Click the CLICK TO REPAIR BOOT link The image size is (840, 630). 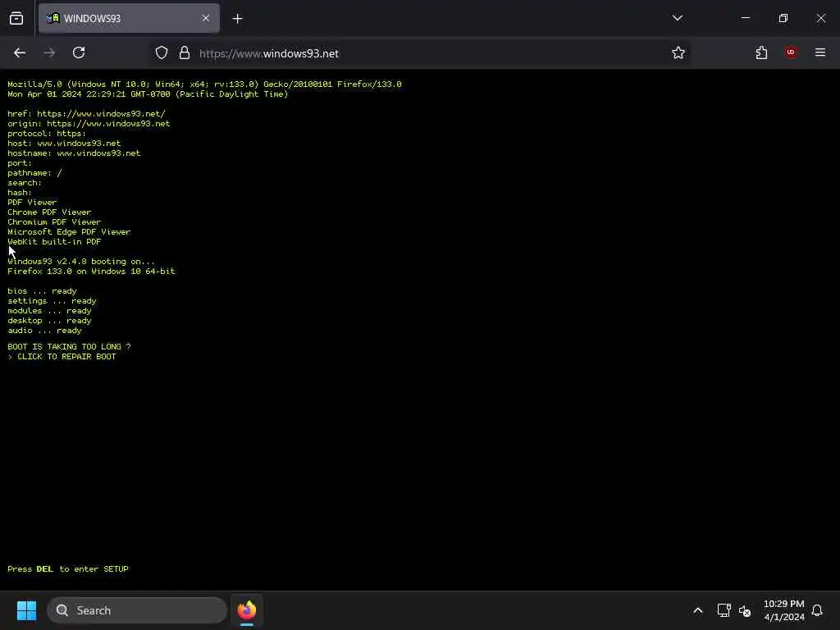click(62, 357)
